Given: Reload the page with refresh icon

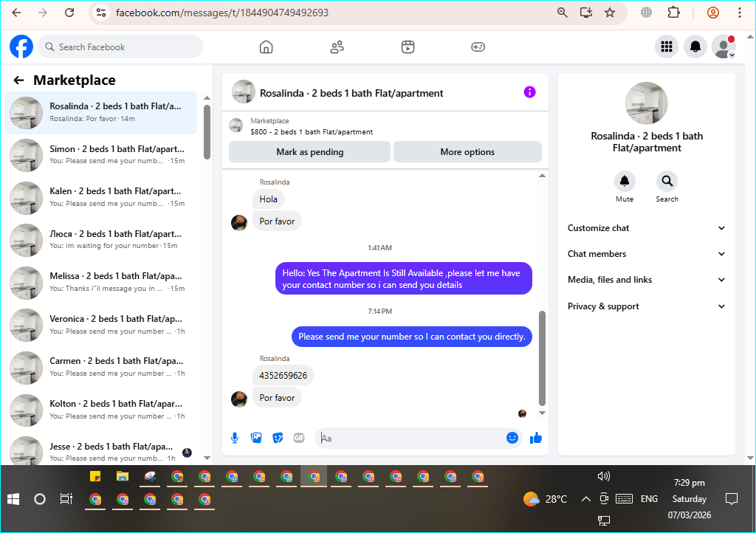Looking at the screenshot, I should pos(69,13).
